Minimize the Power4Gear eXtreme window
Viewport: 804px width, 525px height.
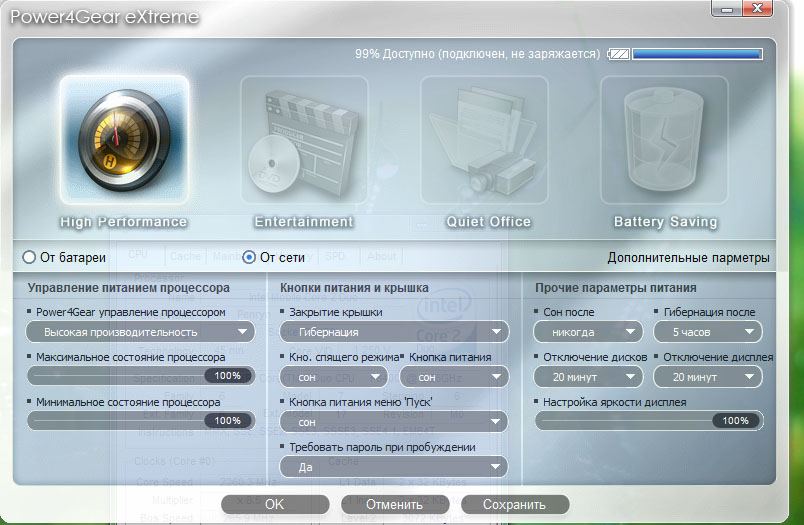[x=726, y=9]
